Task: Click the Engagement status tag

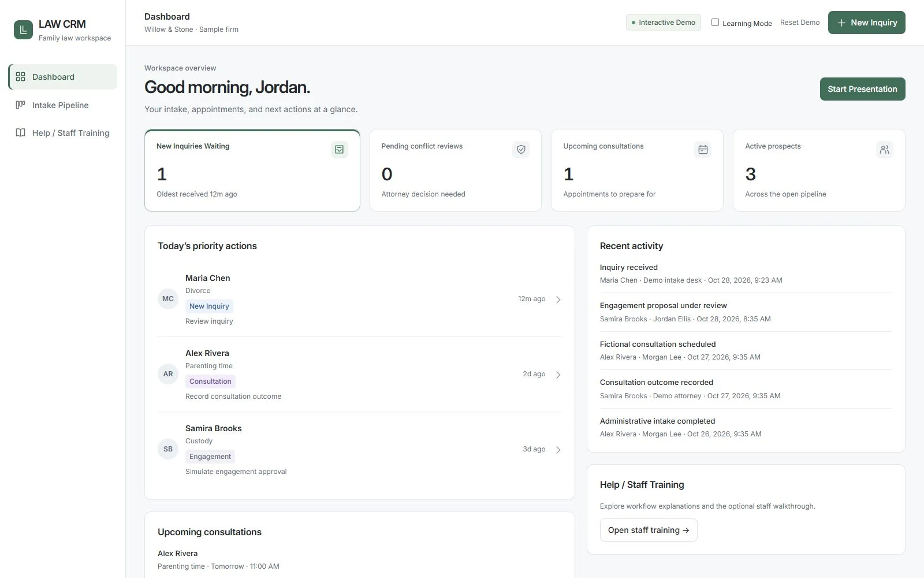Action: (x=210, y=457)
